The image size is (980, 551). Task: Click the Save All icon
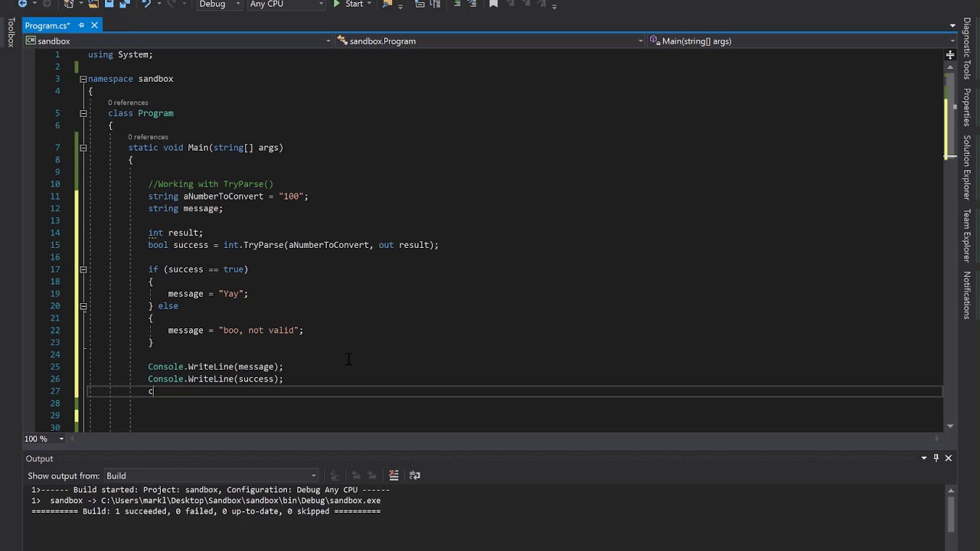123,4
